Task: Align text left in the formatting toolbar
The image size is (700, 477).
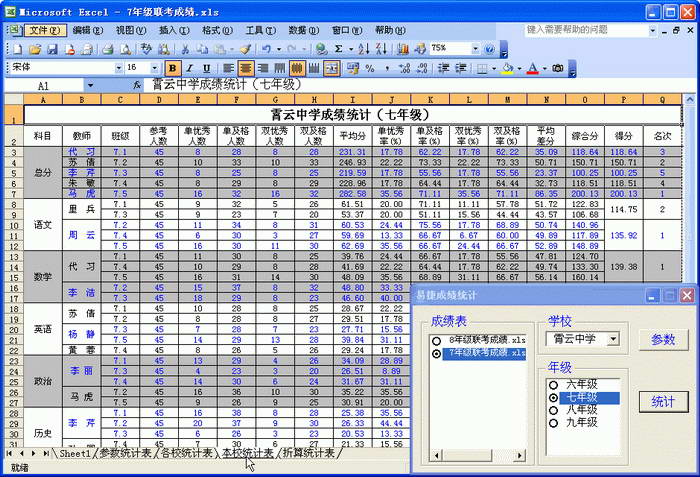Action: coord(228,68)
